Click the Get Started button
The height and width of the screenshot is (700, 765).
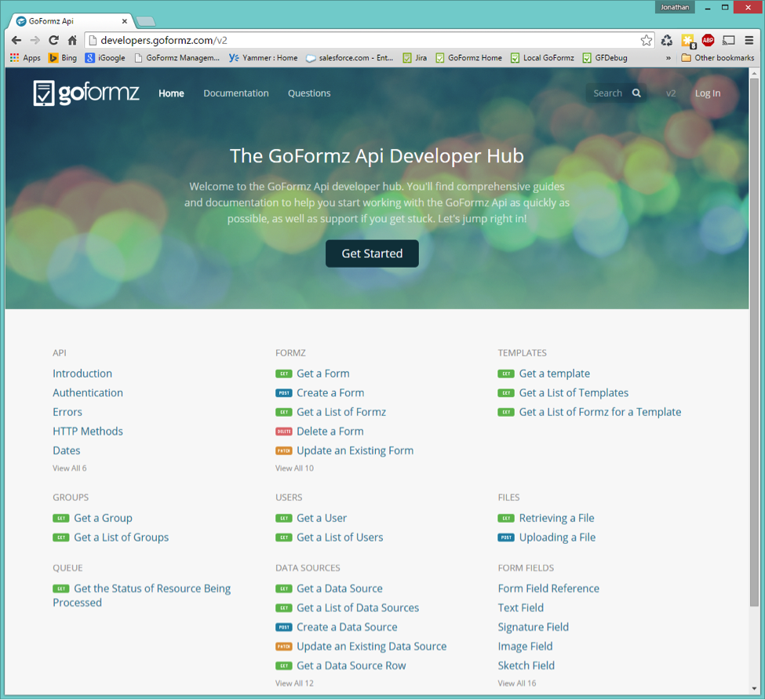(x=372, y=253)
